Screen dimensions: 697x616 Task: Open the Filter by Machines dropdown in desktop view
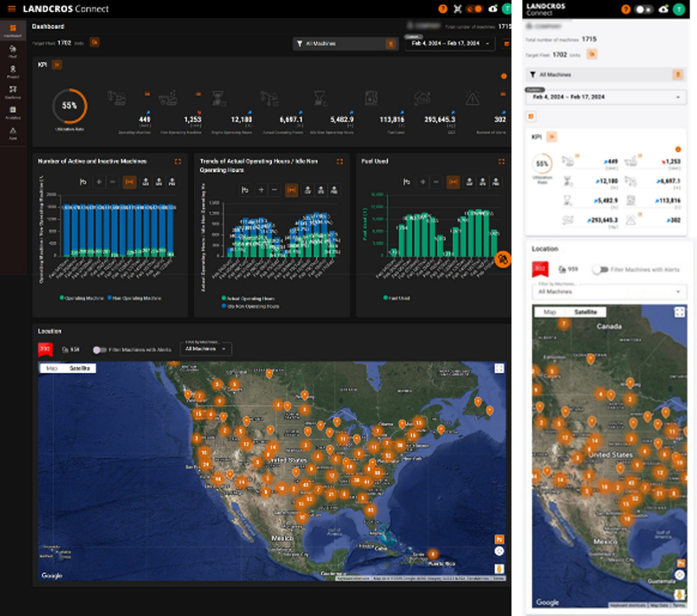pyautogui.click(x=206, y=349)
